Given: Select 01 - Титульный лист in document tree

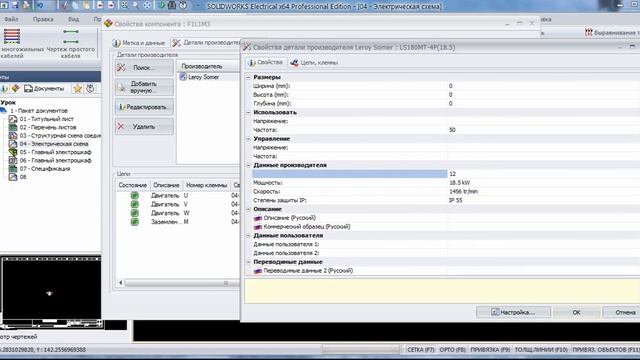Looking at the screenshot, I should (47, 119).
